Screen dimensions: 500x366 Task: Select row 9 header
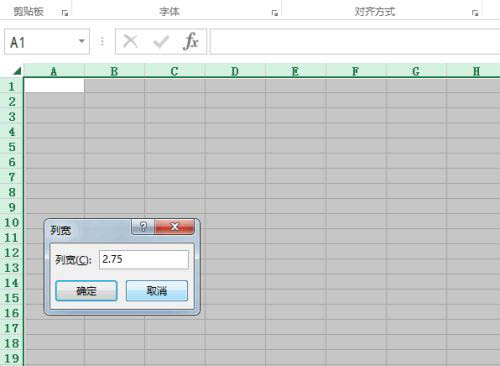pos(12,207)
